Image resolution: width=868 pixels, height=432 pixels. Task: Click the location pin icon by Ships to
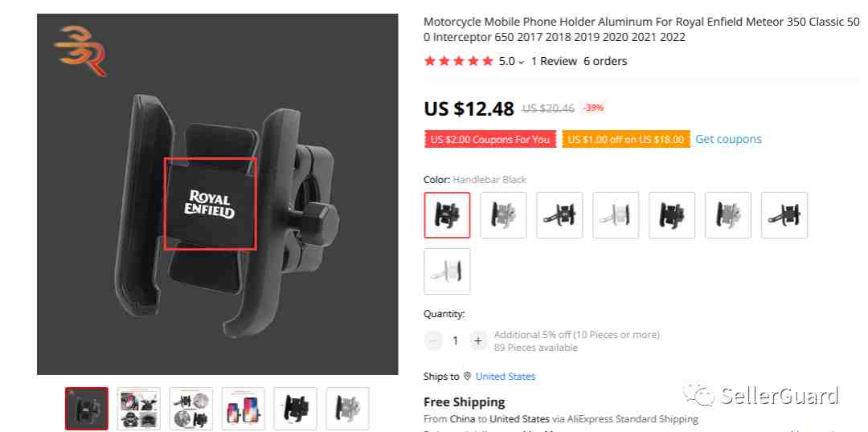click(467, 376)
